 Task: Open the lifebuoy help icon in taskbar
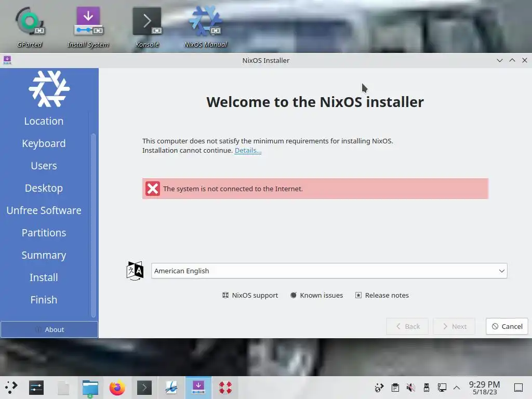[225, 388]
